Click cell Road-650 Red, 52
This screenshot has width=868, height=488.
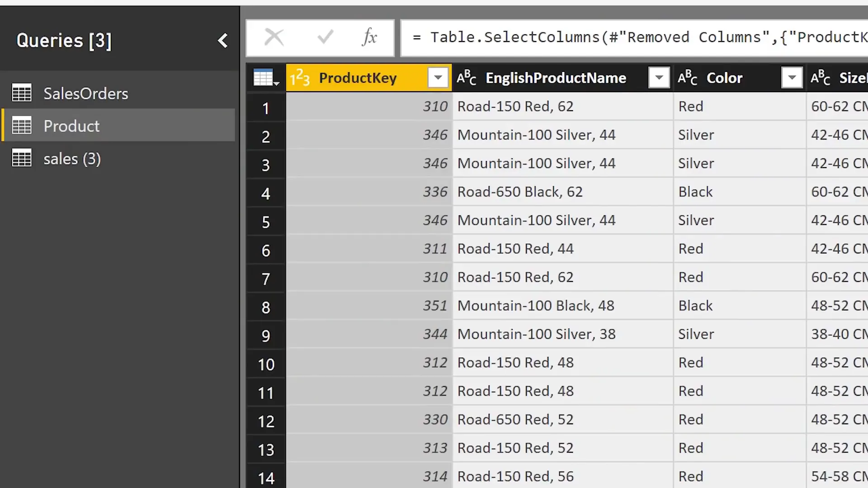click(562, 419)
